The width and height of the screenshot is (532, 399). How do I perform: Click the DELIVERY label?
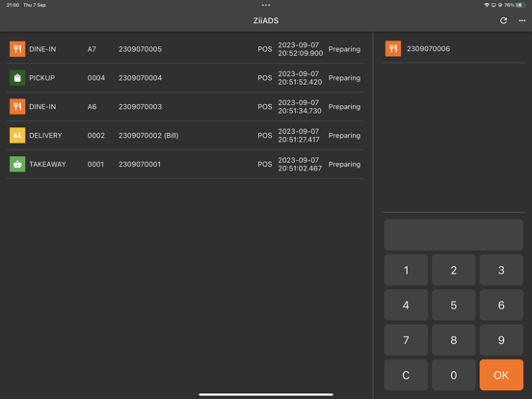click(x=45, y=136)
